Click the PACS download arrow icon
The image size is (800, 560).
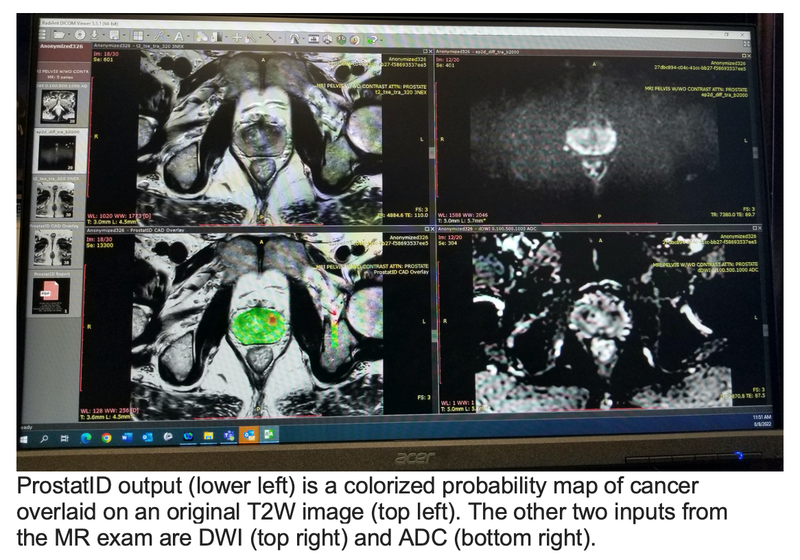coord(94,35)
